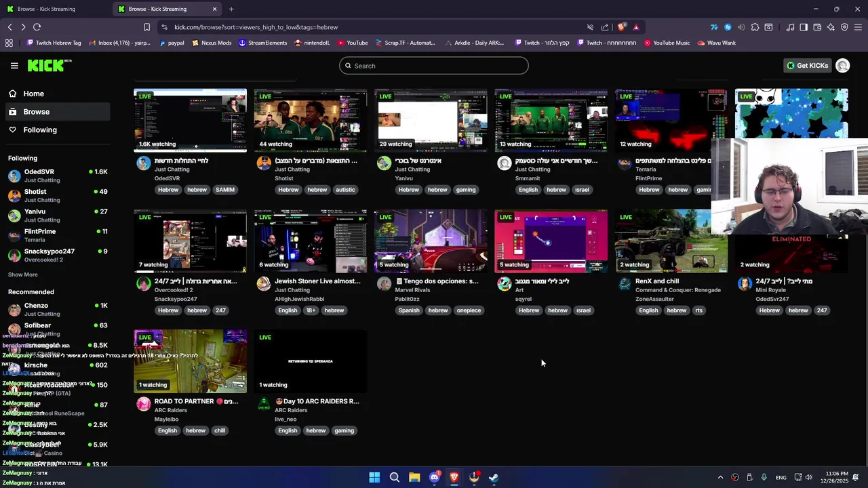The height and width of the screenshot is (488, 868).
Task: Close the active browser tab
Action: pyautogui.click(x=215, y=9)
